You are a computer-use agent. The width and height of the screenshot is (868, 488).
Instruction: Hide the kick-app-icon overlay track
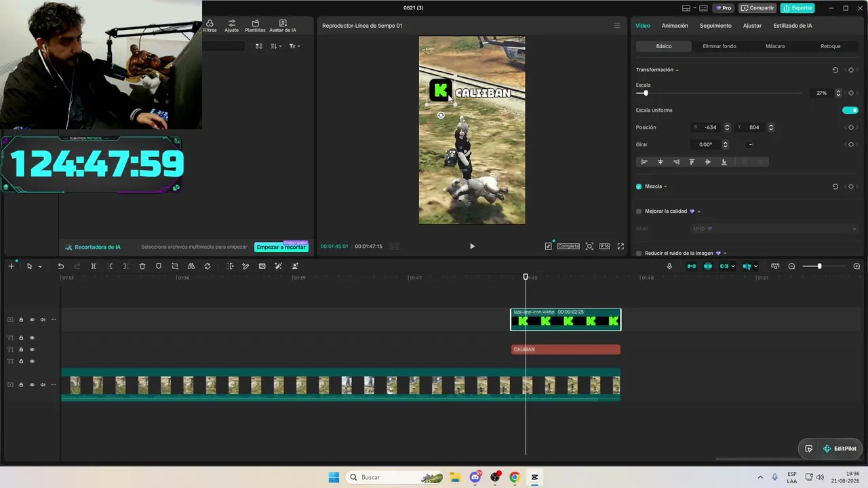32,320
